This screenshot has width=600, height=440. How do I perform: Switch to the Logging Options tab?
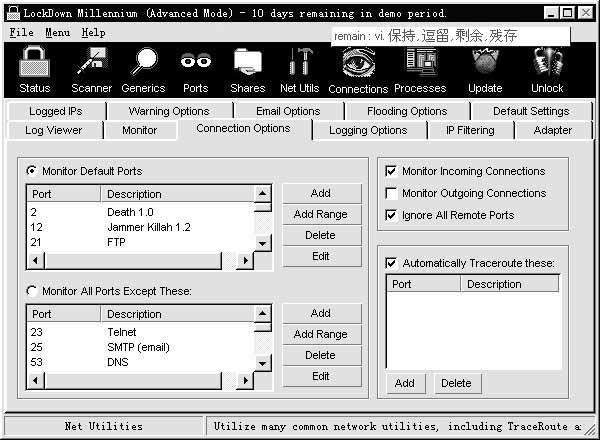tap(368, 130)
